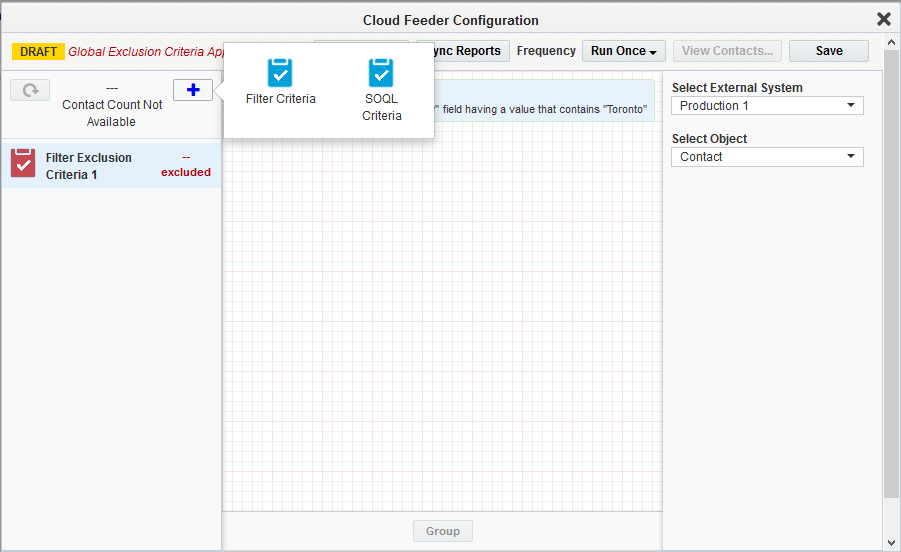Click the DRAFT status badge

(x=39, y=52)
